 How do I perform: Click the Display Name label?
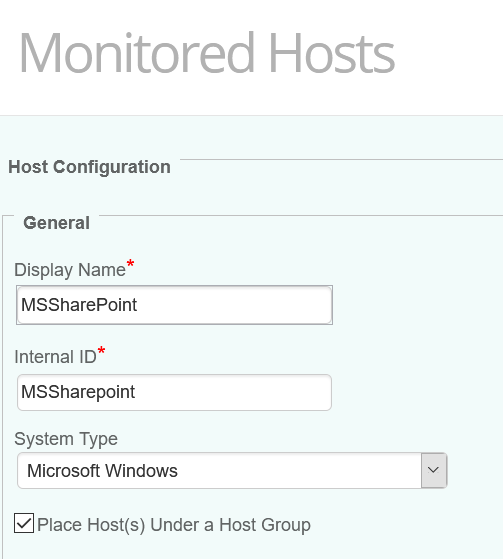70,270
